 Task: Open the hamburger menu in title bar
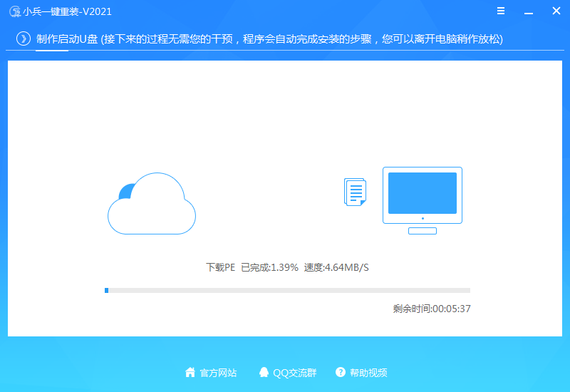coord(501,11)
